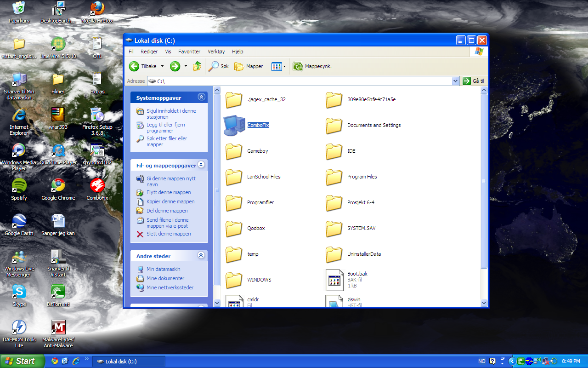Viewport: 588px width, 368px height.
Task: Collapse the Fil- og mappeoppgaver panel
Action: point(201,165)
